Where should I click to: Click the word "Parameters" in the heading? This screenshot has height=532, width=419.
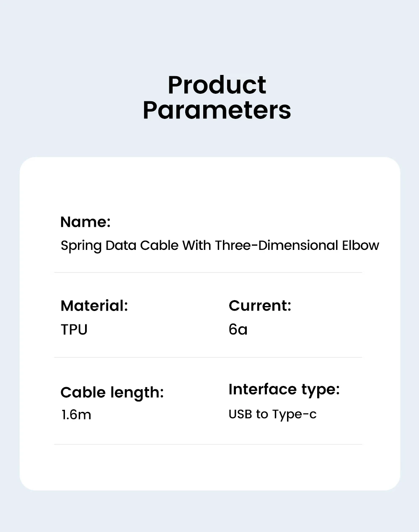pos(217,111)
